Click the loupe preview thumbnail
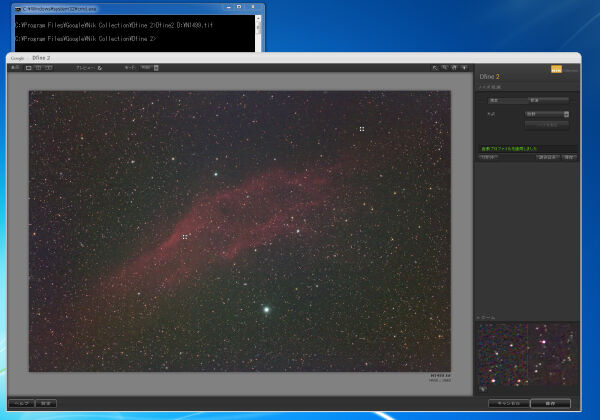Screen dimensions: 600x420 527,355
